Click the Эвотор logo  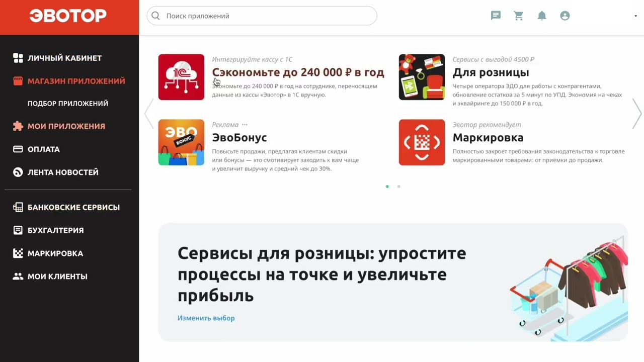[x=68, y=16]
